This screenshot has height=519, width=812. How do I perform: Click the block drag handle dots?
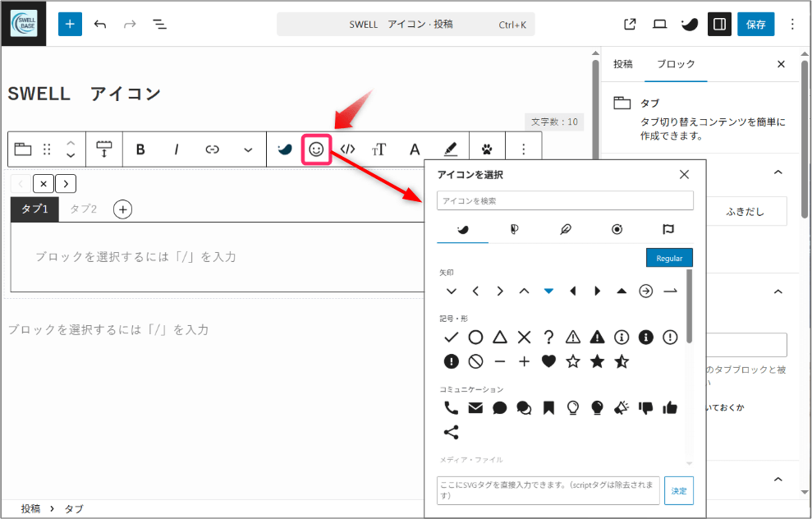[x=47, y=149]
